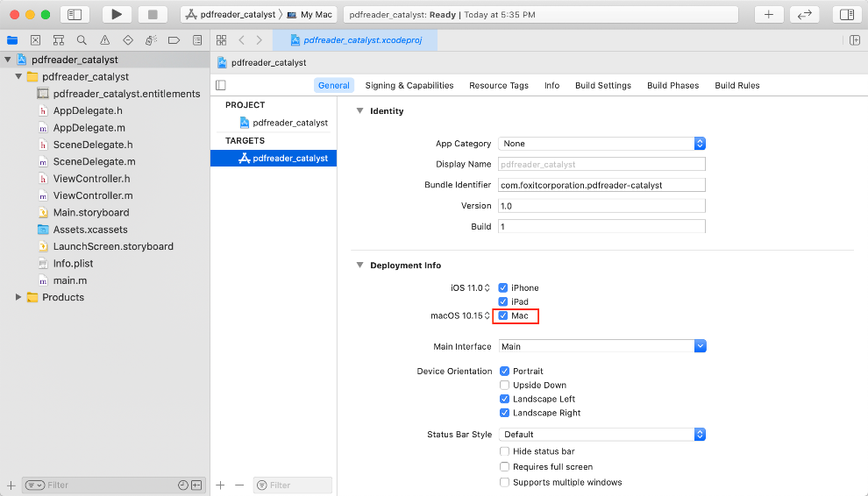Click the Bundle Identifier text field

[601, 185]
